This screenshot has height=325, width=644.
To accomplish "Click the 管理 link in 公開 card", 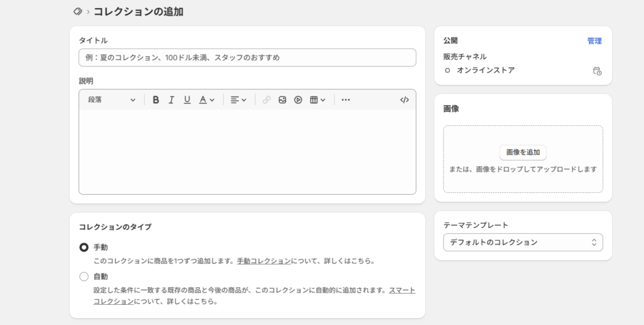I will [594, 41].
